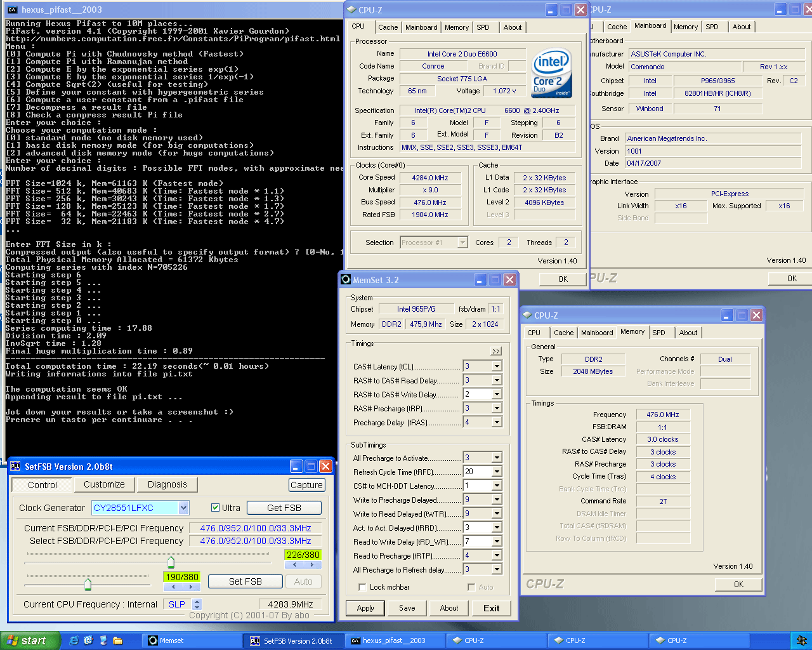Switch to hexus_pifast console via taskbar

coord(395,640)
